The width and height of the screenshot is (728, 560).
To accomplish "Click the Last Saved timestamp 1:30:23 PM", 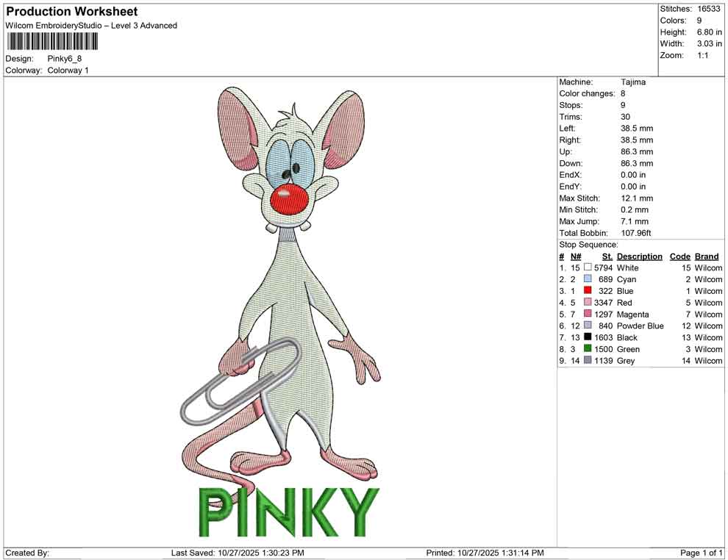I will point(283,553).
